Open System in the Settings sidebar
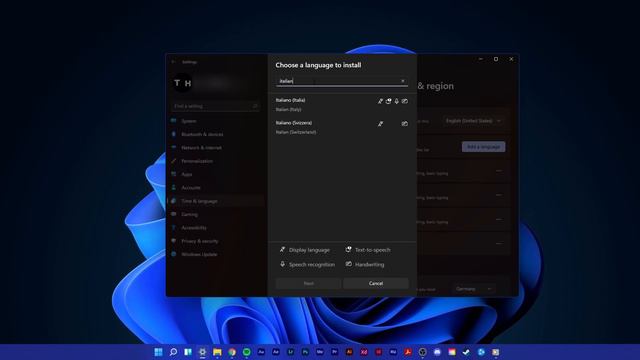The width and height of the screenshot is (640, 360). tap(216, 121)
